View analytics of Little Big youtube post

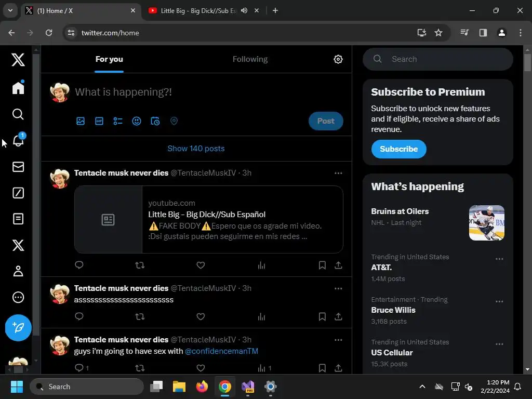coord(261,265)
